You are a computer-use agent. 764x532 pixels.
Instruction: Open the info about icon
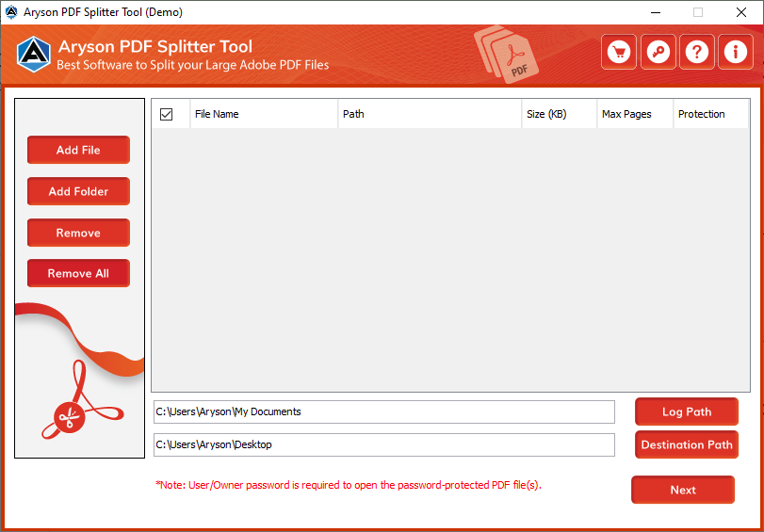tap(736, 52)
